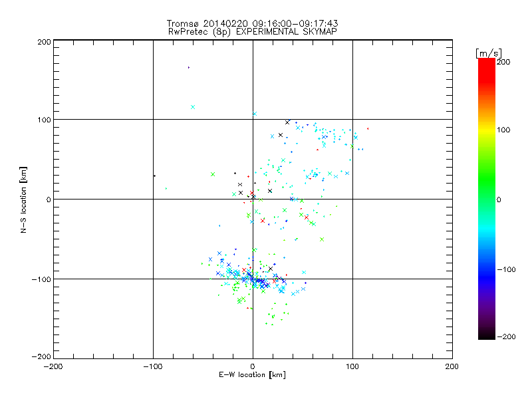Click the cyan X marker near (-60, 115) km
The height and width of the screenshot is (399, 532).
[x=193, y=107]
